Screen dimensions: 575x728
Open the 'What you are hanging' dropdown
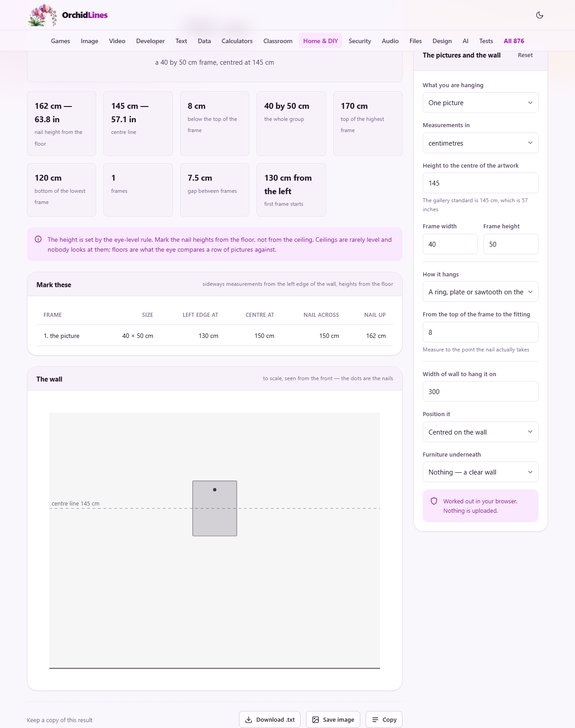(x=480, y=102)
